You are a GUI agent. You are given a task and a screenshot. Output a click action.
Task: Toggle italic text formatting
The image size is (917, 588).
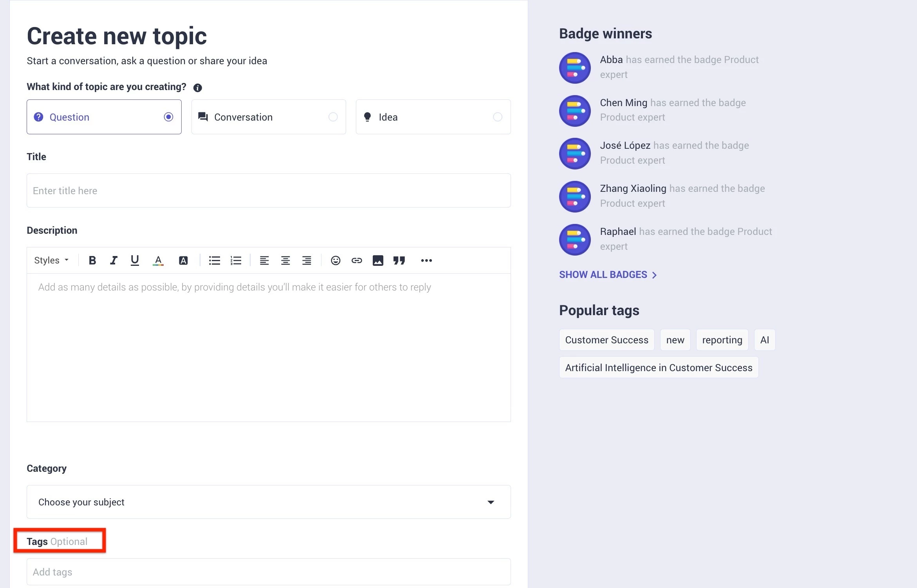point(114,260)
